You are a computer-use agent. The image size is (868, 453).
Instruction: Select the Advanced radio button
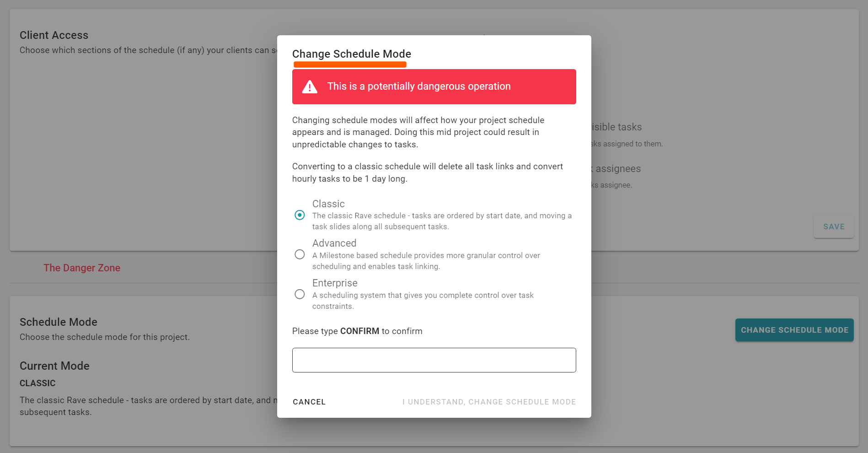(300, 254)
